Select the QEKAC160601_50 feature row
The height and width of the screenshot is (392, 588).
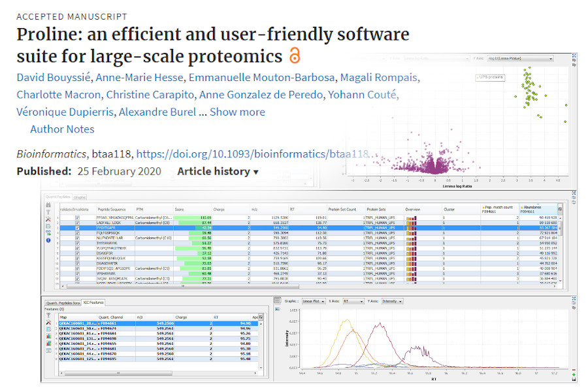click(159, 328)
